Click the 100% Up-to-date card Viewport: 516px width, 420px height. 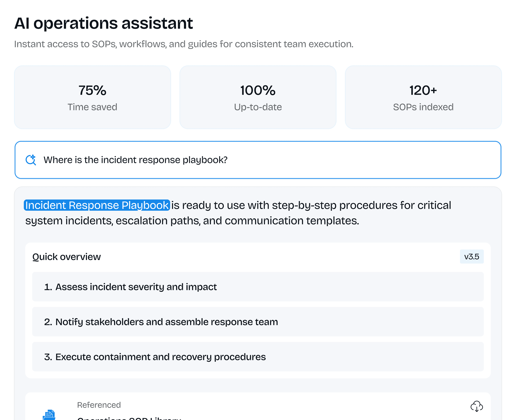(258, 97)
